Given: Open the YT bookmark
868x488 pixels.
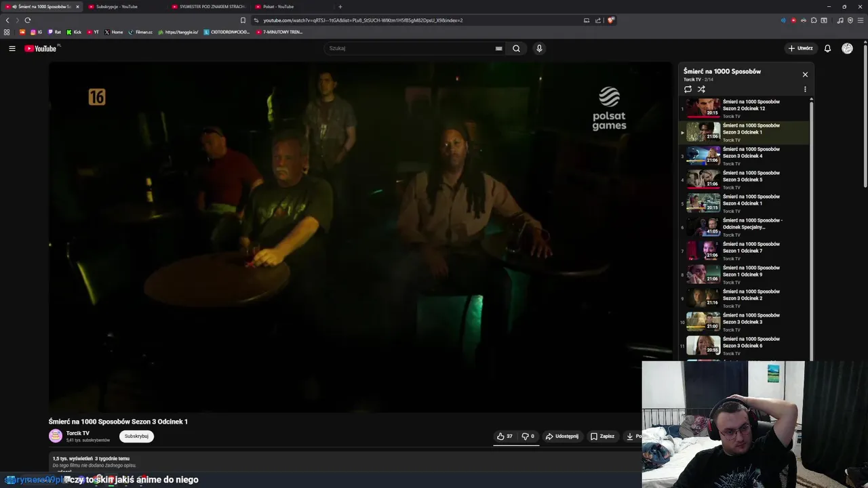Looking at the screenshot, I should pyautogui.click(x=93, y=32).
